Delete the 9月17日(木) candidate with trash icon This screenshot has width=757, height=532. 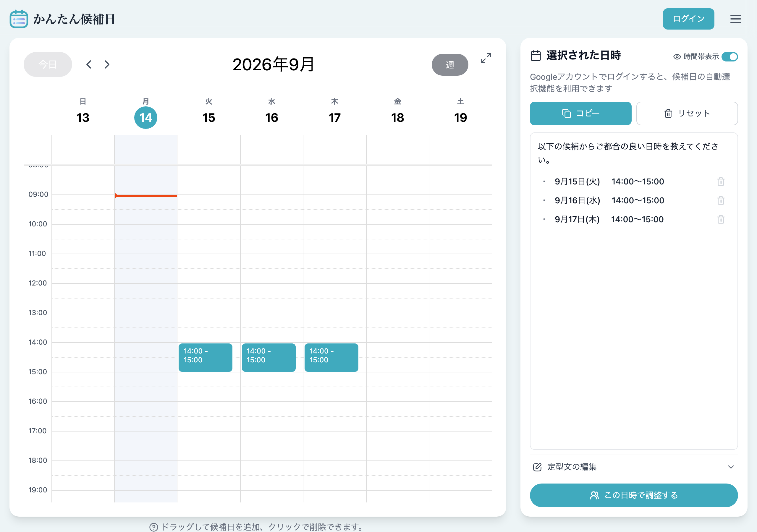(x=721, y=220)
